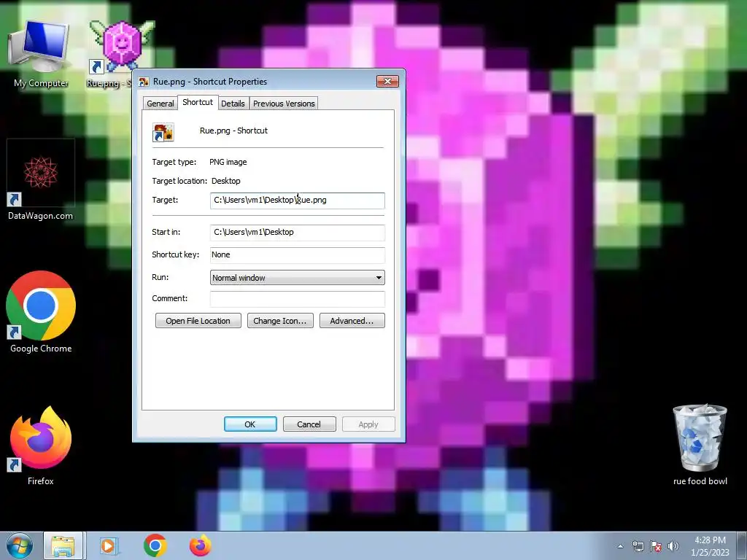The image size is (747, 560).
Task: Open the Previous Versions tab
Action: point(284,104)
